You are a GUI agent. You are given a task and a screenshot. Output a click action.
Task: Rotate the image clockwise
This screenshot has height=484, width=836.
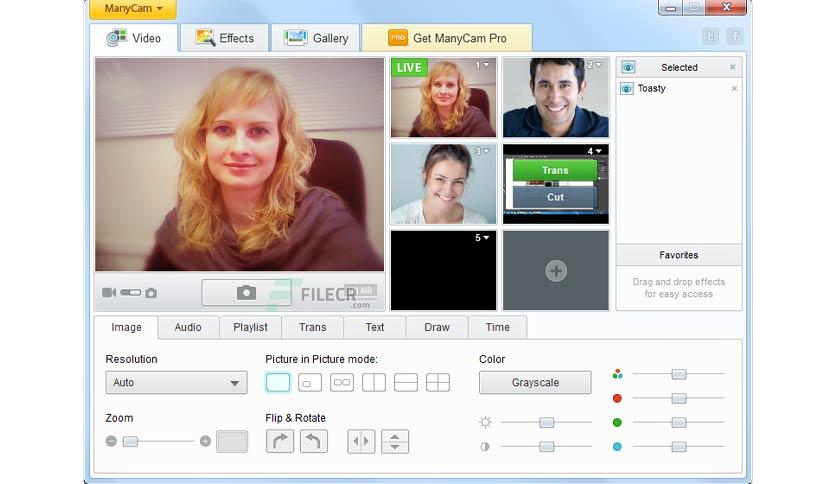point(280,441)
